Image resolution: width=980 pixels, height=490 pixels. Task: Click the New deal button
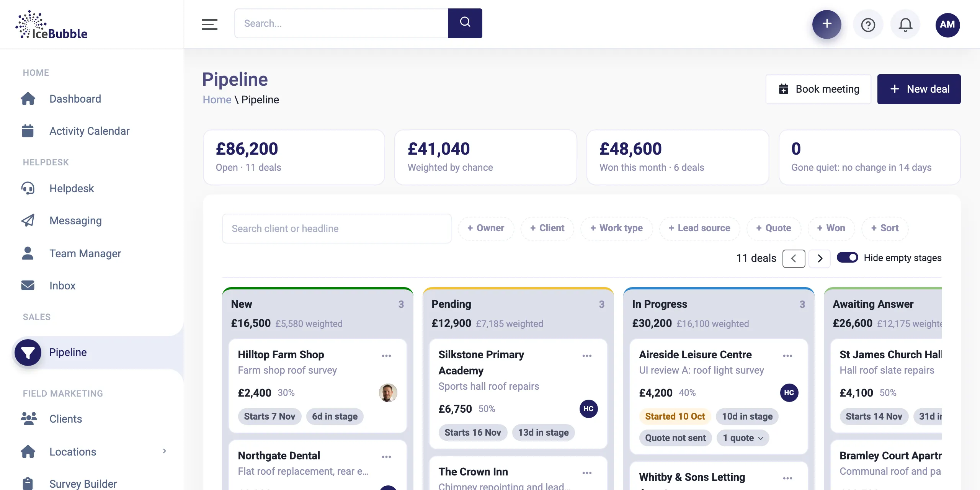(x=919, y=89)
